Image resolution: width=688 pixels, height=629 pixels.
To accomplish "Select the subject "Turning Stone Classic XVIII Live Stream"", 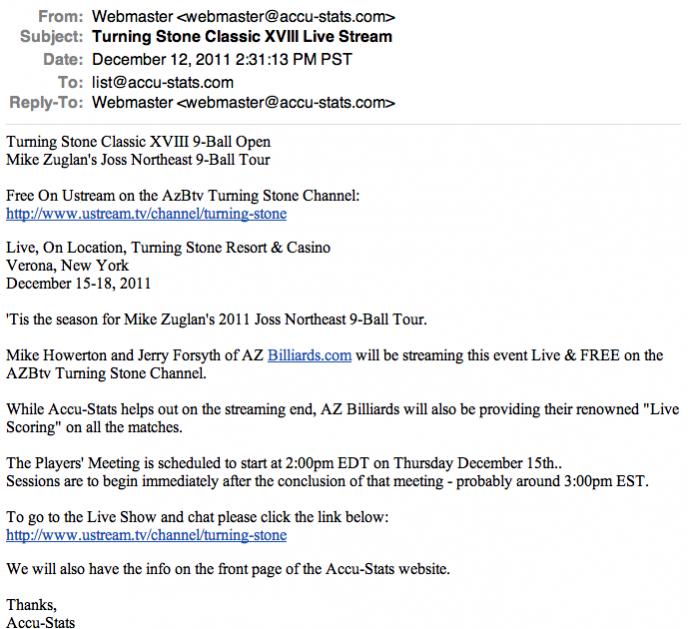I will coord(241,38).
